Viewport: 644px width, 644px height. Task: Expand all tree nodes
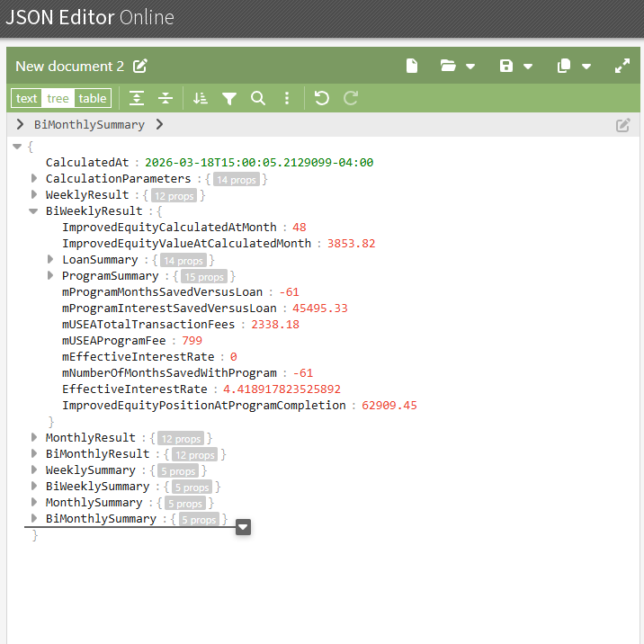(x=137, y=98)
